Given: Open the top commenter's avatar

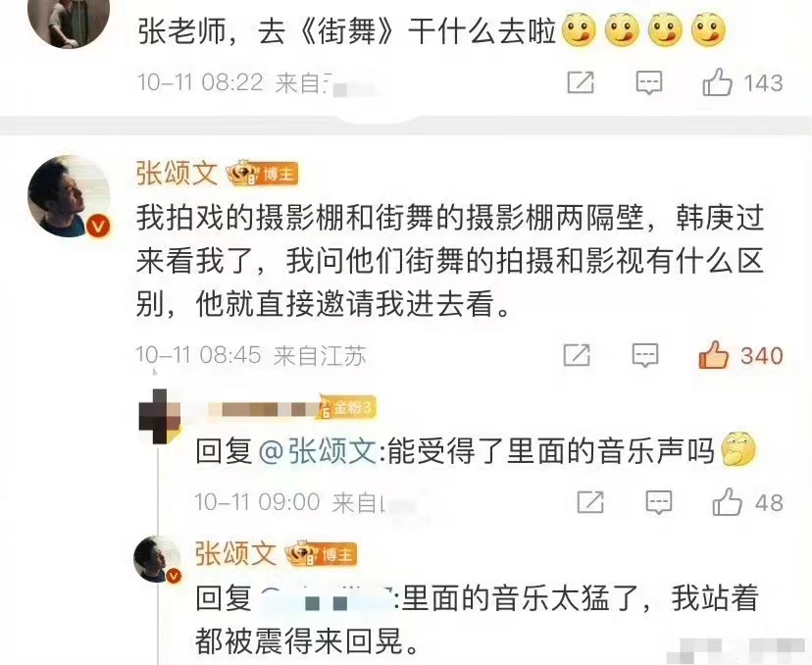Looking at the screenshot, I should click(x=69, y=21).
